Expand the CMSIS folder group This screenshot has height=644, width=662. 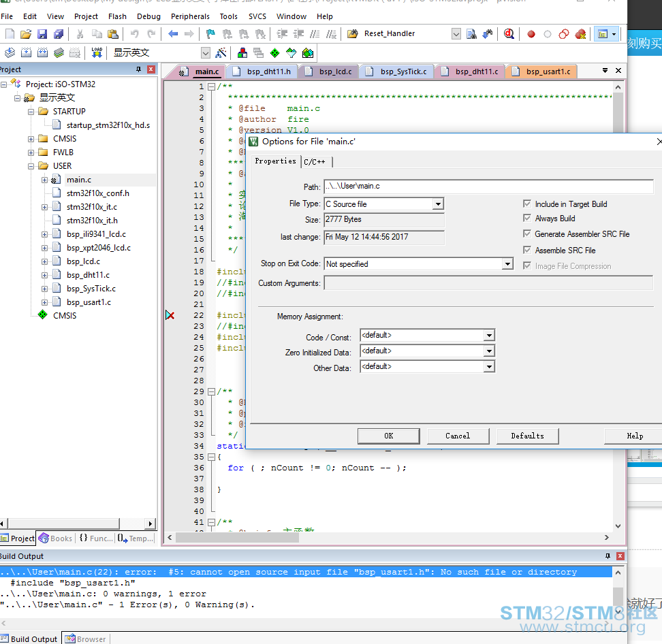[x=31, y=139]
